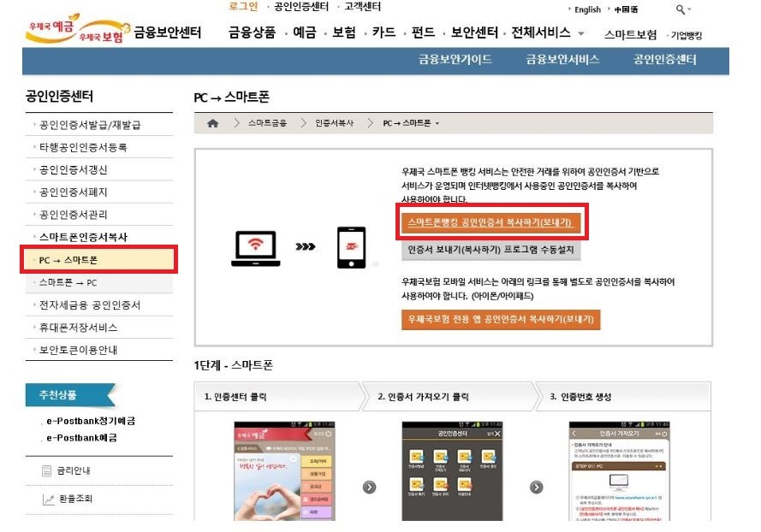Open 공인인증서발급/재발급 in sidebar

pos(90,125)
